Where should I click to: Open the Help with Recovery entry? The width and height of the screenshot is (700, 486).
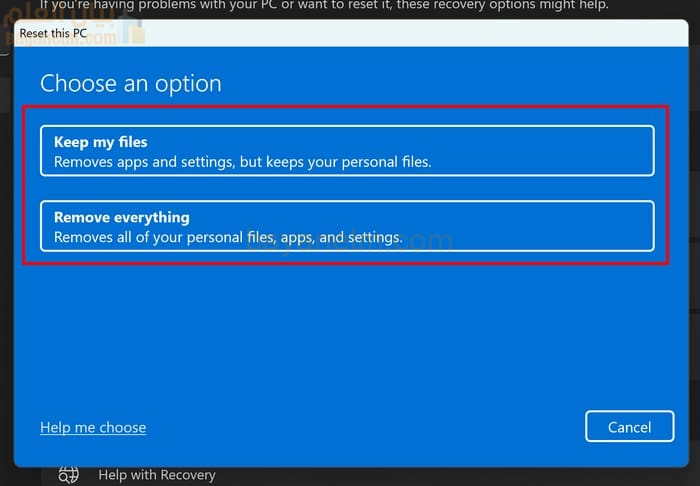pyautogui.click(x=156, y=475)
